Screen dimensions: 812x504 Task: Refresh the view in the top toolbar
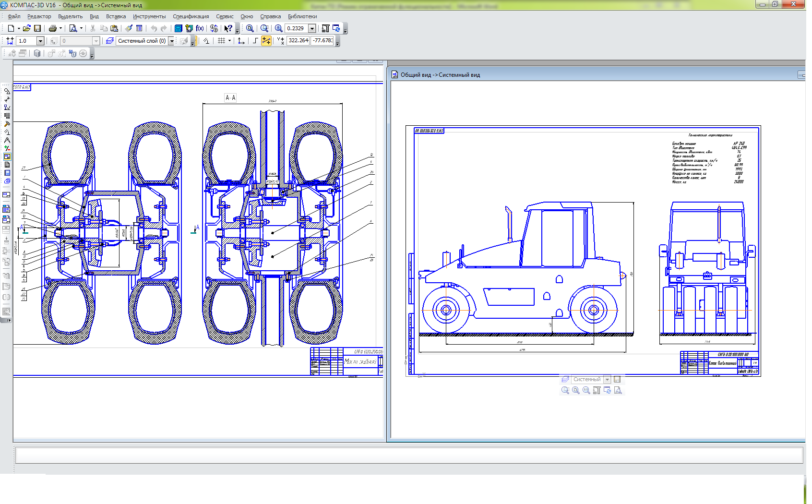click(336, 28)
